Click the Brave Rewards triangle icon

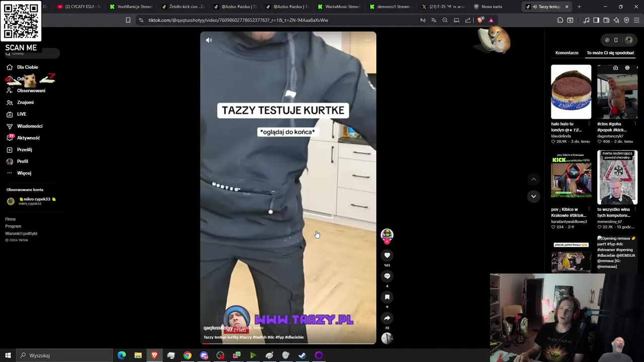(x=491, y=20)
